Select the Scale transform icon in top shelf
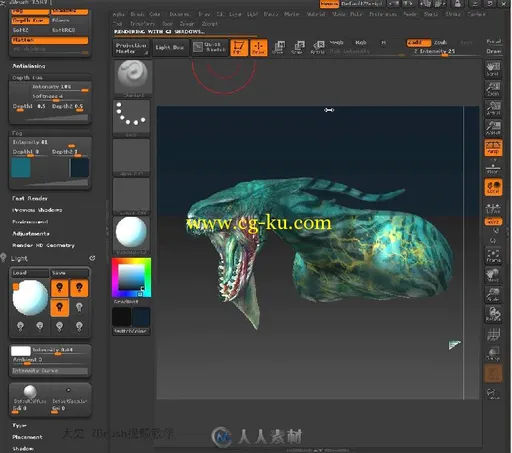 [298, 47]
